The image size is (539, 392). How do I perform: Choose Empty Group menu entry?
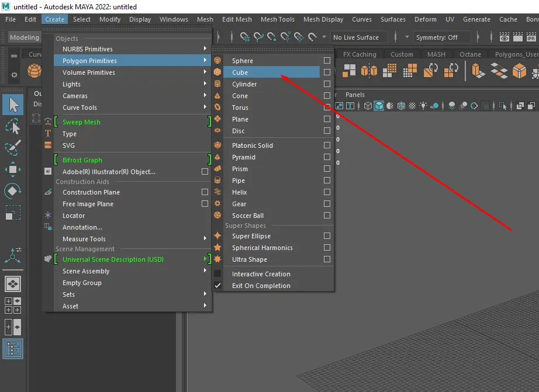coord(132,283)
